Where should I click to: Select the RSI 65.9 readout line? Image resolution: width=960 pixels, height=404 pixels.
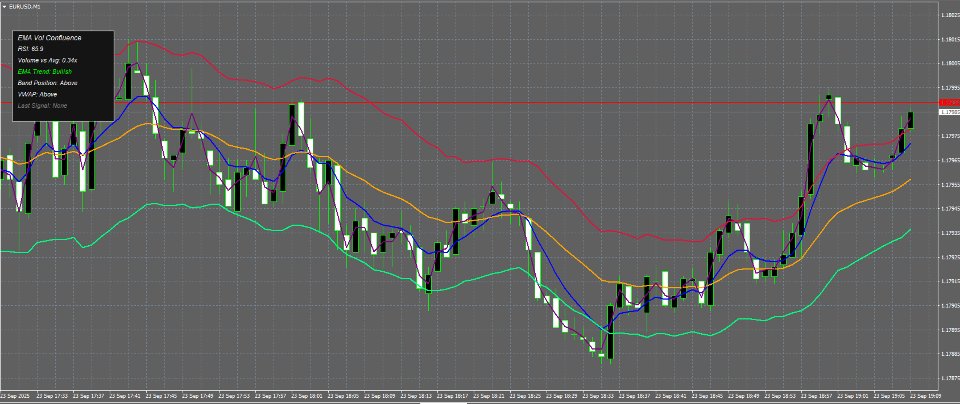click(x=31, y=49)
